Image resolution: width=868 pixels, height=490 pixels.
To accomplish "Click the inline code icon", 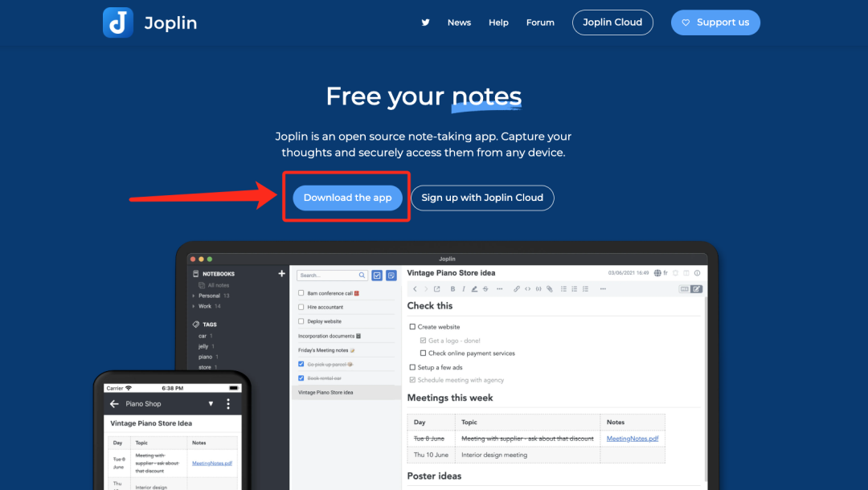I will click(527, 288).
